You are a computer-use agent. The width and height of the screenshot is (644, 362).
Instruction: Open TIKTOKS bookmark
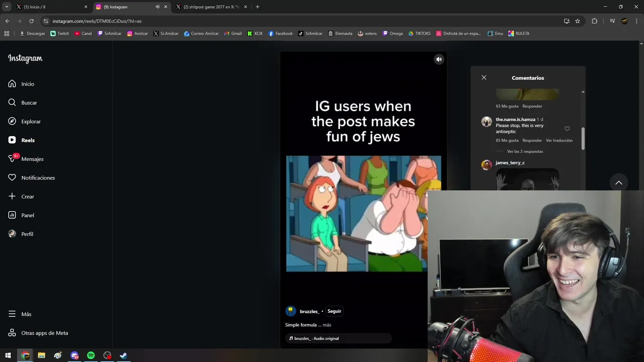coord(420,34)
